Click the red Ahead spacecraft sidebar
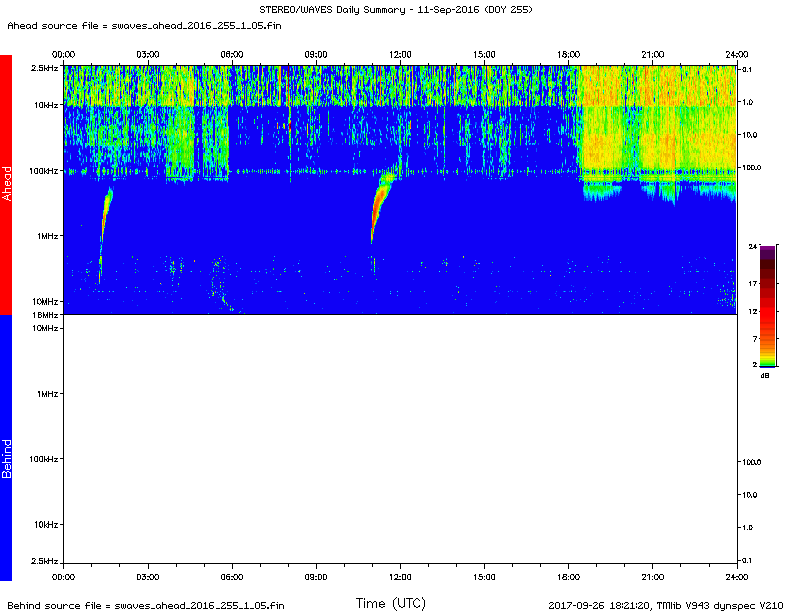The height and width of the screenshot is (612, 792). click(6, 185)
